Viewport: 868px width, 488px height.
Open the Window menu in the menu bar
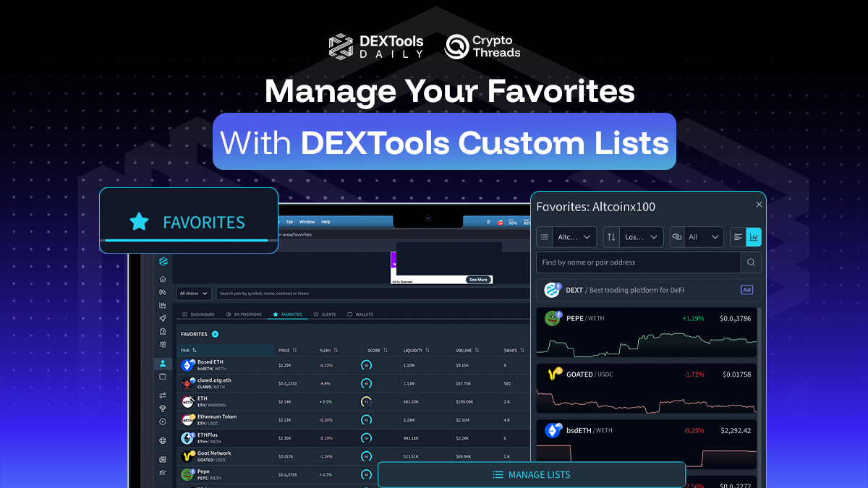pyautogui.click(x=307, y=222)
